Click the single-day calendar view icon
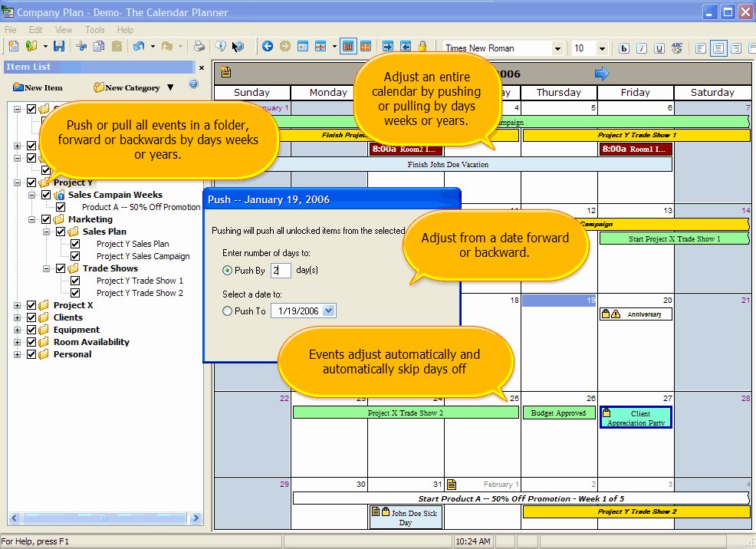The height and width of the screenshot is (549, 756). tap(320, 46)
